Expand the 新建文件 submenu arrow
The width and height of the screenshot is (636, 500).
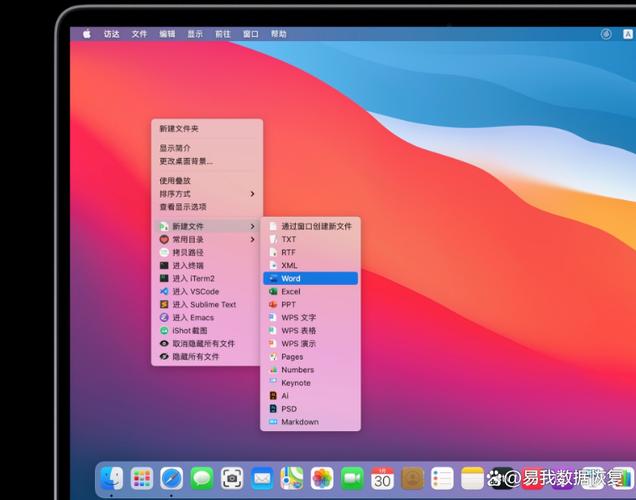(x=252, y=227)
